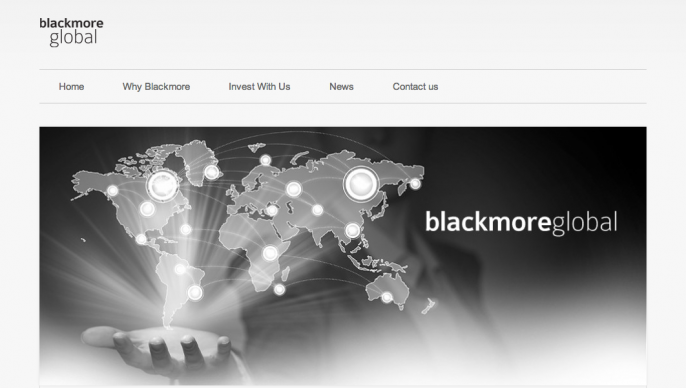Go to Why Blackmore section

pos(156,87)
